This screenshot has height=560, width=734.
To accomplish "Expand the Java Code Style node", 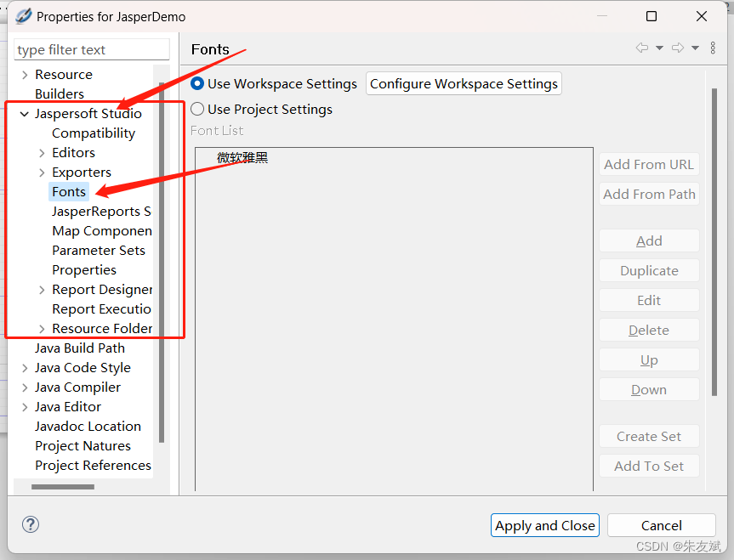I will click(25, 368).
